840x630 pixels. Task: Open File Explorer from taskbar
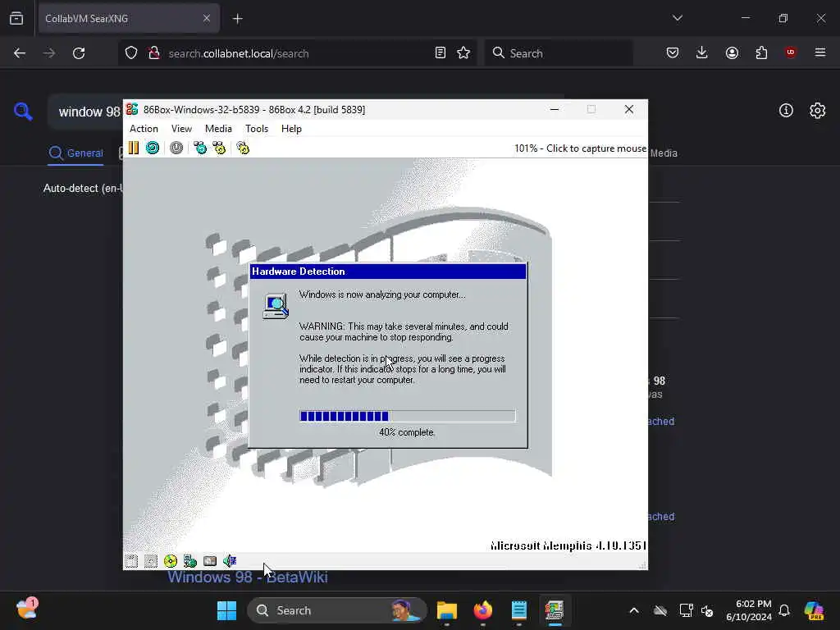coord(447,610)
